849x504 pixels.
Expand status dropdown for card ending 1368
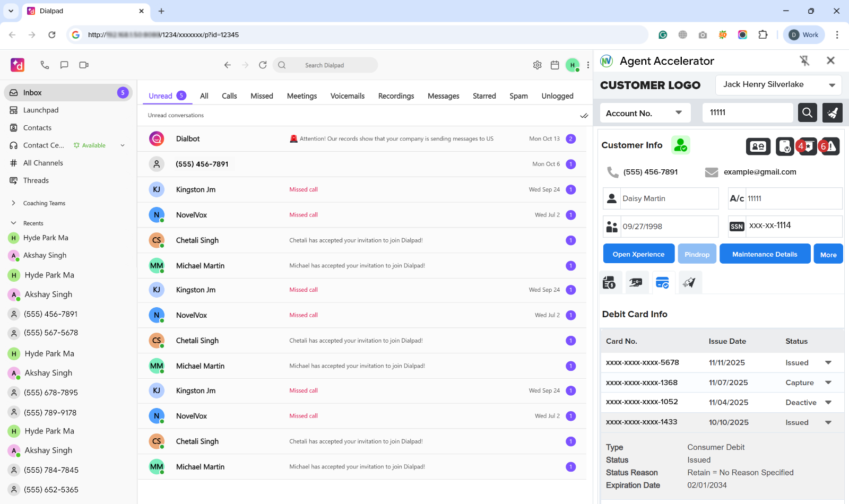click(828, 383)
